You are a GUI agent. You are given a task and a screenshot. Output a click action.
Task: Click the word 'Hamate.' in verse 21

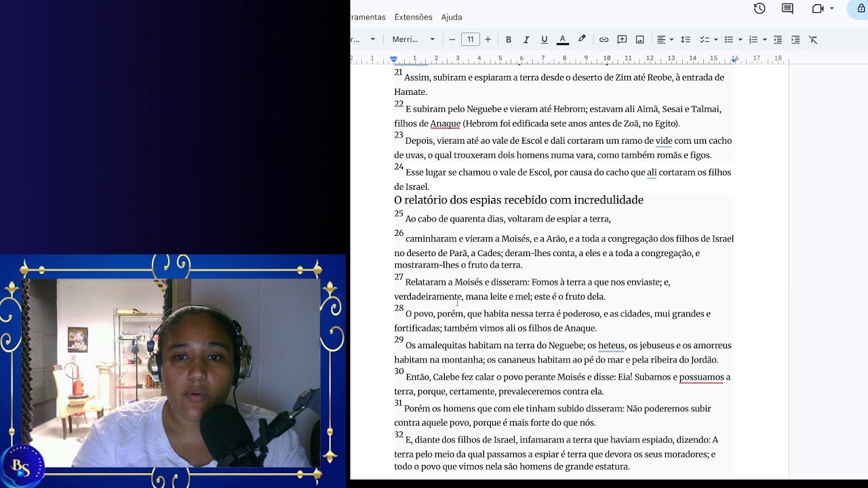click(410, 92)
